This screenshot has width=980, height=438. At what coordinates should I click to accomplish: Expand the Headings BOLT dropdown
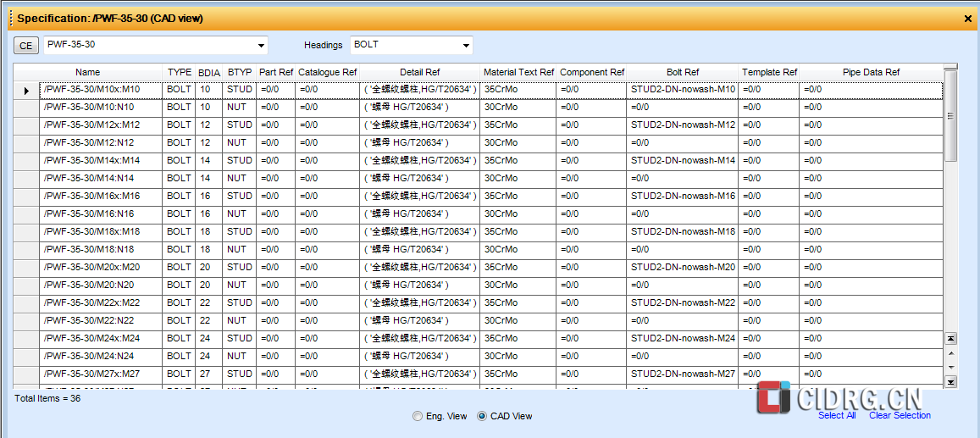[466, 46]
